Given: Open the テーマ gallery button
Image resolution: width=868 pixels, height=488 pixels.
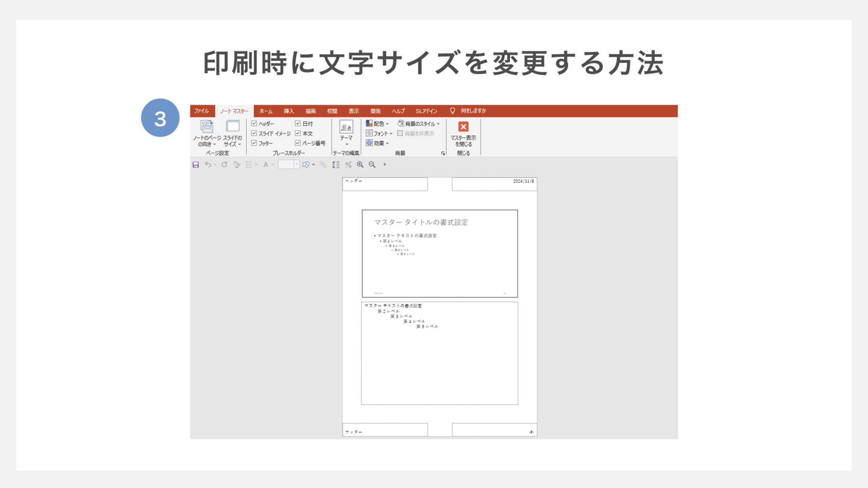Looking at the screenshot, I should [346, 133].
